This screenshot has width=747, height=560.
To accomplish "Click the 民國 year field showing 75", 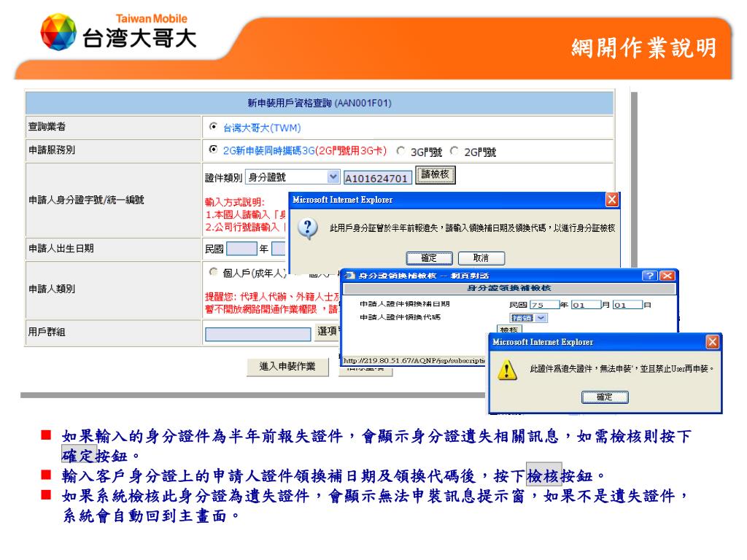I will (544, 305).
